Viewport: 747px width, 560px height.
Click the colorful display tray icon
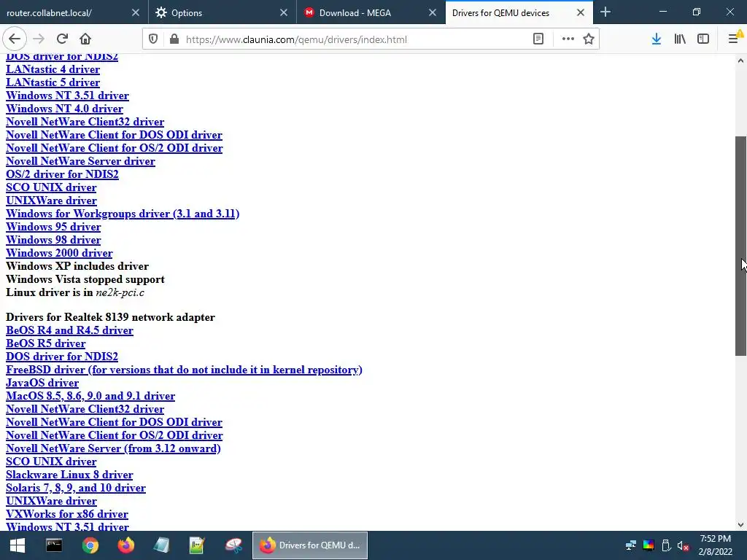(x=649, y=545)
